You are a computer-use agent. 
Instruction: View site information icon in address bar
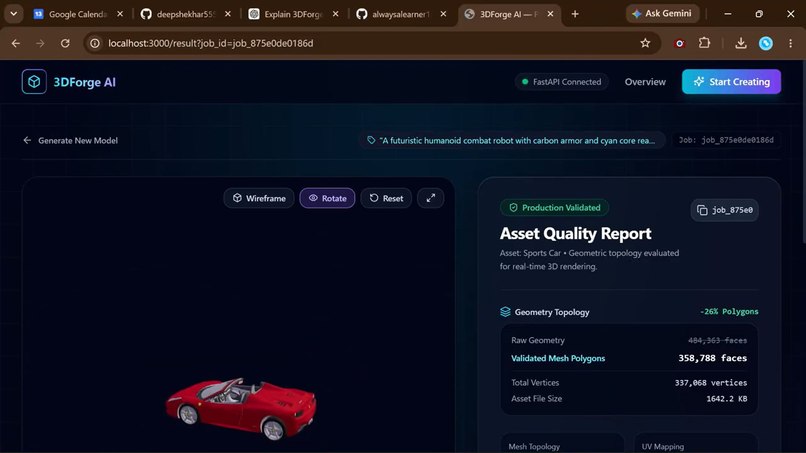point(95,43)
